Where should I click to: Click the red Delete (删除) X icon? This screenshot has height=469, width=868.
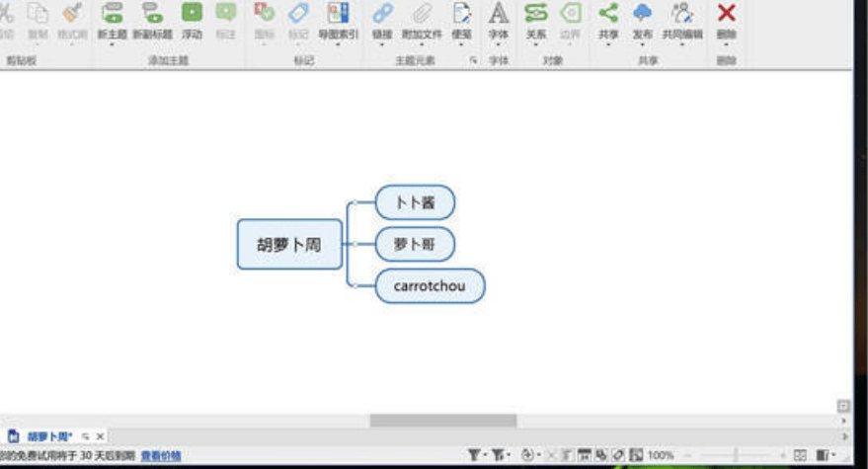[x=726, y=12]
